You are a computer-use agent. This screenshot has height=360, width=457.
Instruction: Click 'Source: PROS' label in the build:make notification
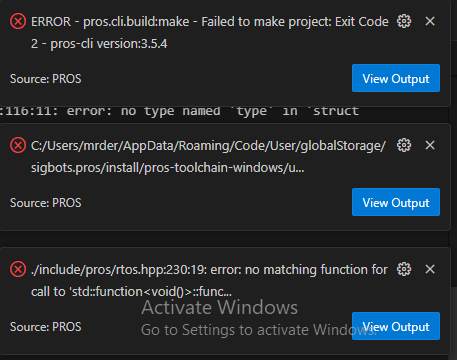pos(46,79)
